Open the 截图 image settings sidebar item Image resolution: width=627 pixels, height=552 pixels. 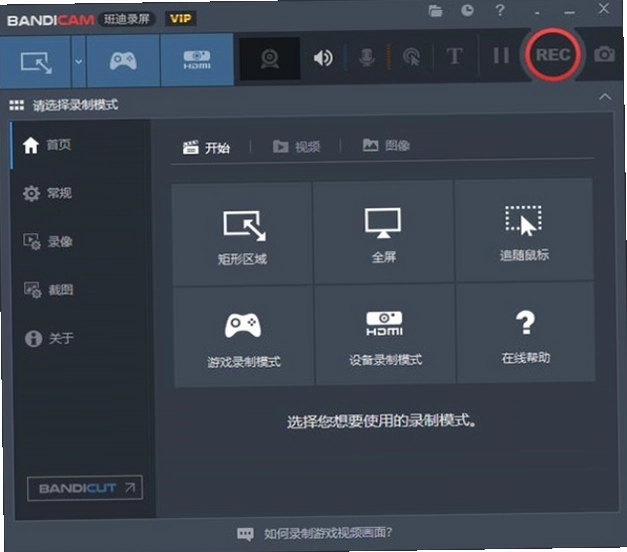(82, 290)
